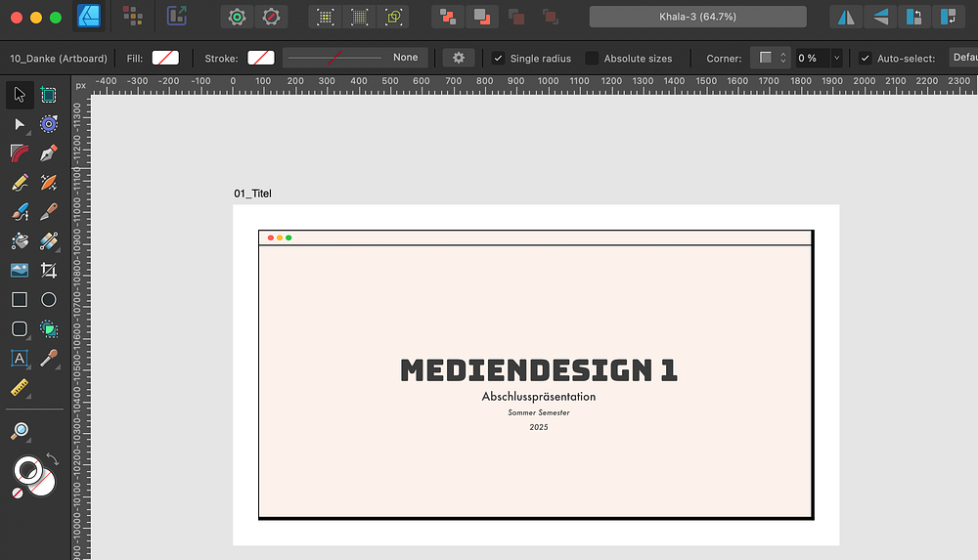978x560 pixels.
Task: Select the Fill bucket tool
Action: coord(20,241)
